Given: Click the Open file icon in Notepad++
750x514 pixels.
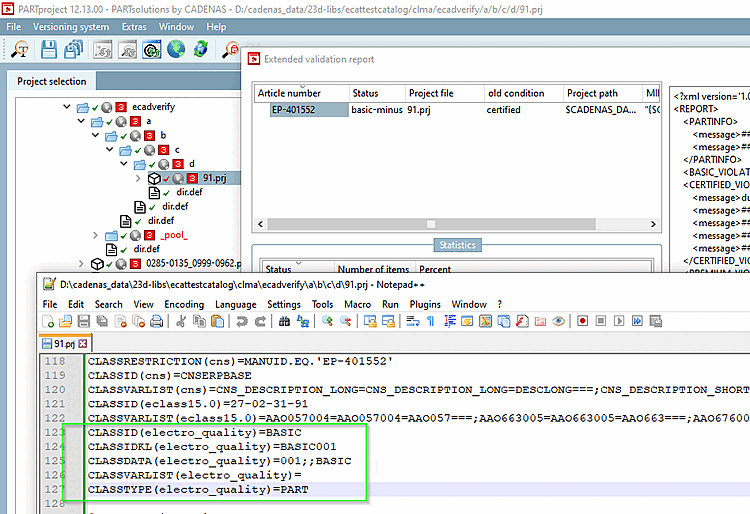Looking at the screenshot, I should point(66,321).
